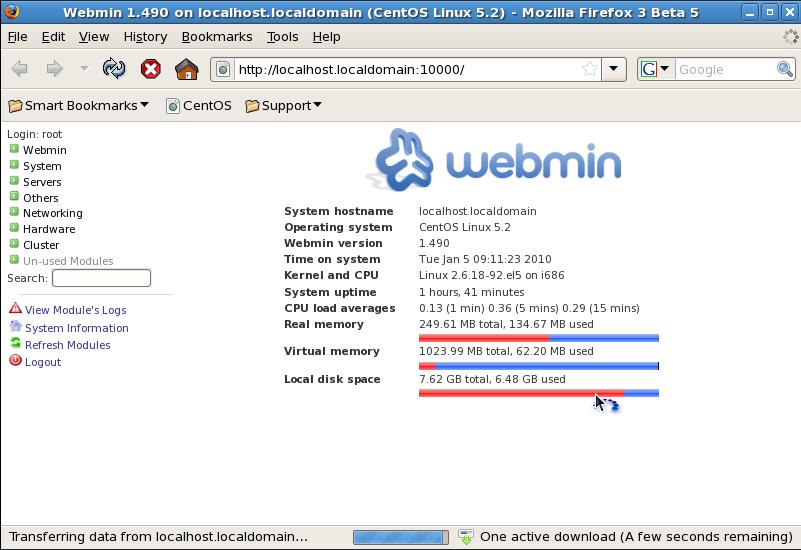801x550 pixels.
Task: Click the bookmark star in address bar
Action: tap(590, 69)
